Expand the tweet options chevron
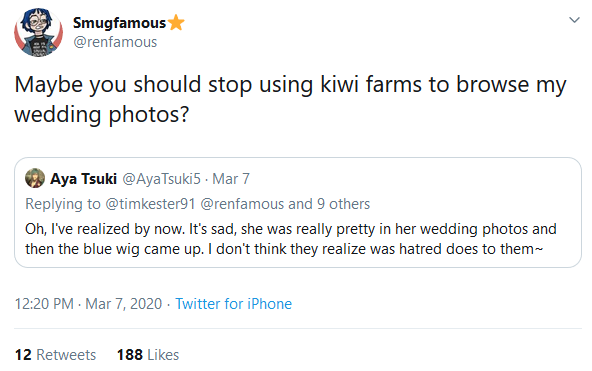The image size is (592, 371). point(574,20)
